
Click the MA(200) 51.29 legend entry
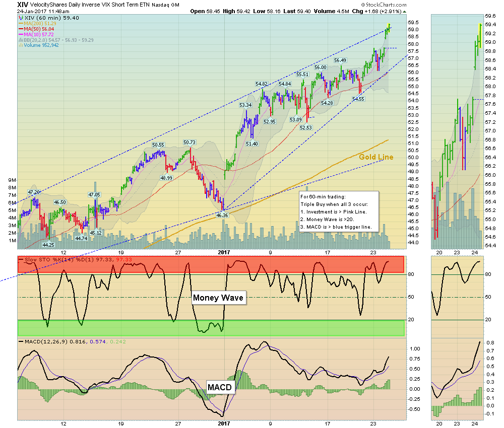point(37,24)
